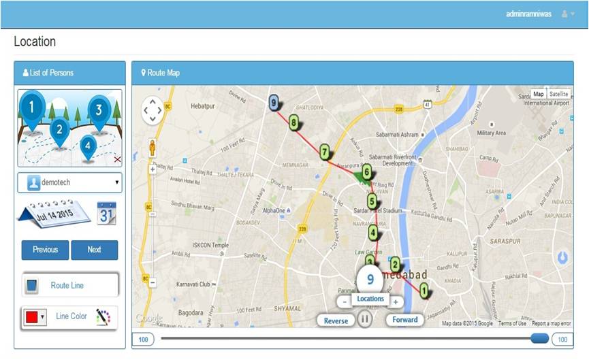Click the right 100 value field
Screen dimensions: 589x364
(562, 340)
